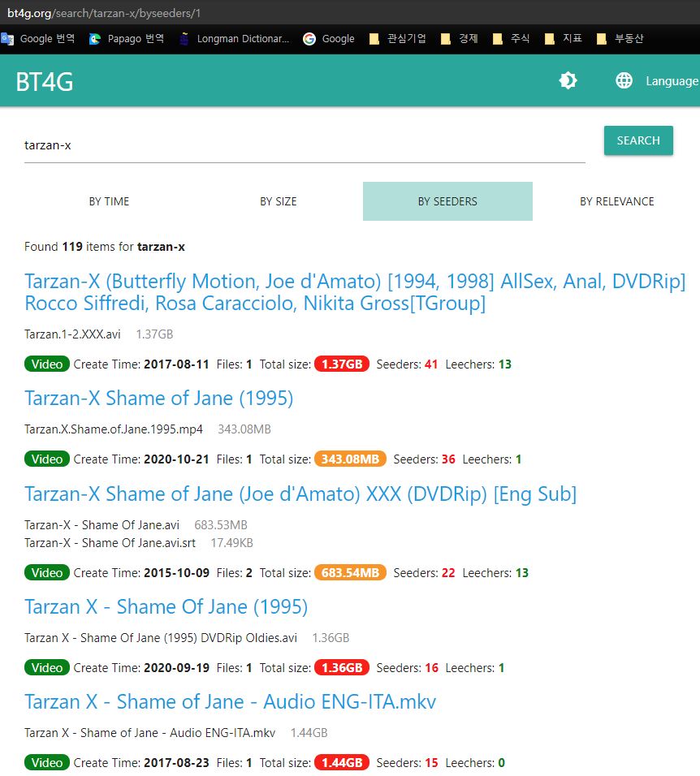Click the browser address bar URL
The image size is (700, 776).
pyautogui.click(x=104, y=13)
